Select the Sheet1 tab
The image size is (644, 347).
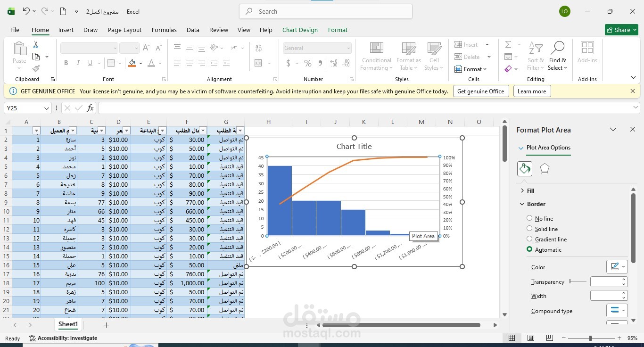tap(68, 324)
